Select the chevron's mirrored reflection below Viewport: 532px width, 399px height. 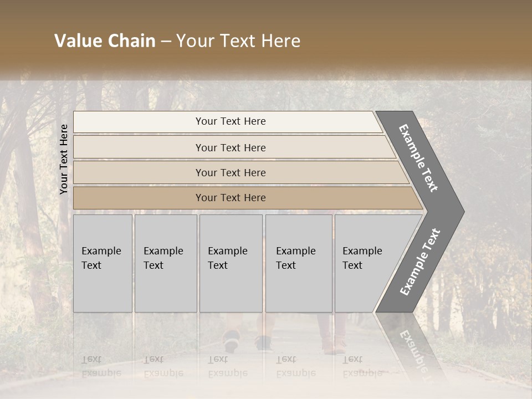413,346
